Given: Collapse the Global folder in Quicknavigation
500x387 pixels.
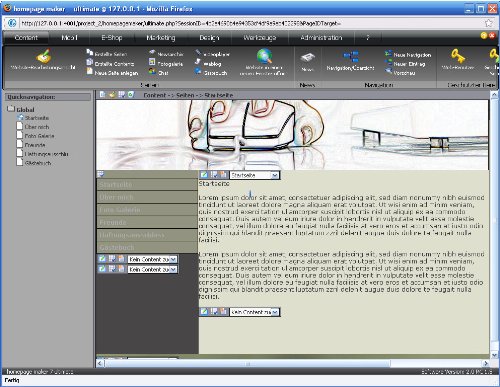Looking at the screenshot, I should [x=11, y=108].
